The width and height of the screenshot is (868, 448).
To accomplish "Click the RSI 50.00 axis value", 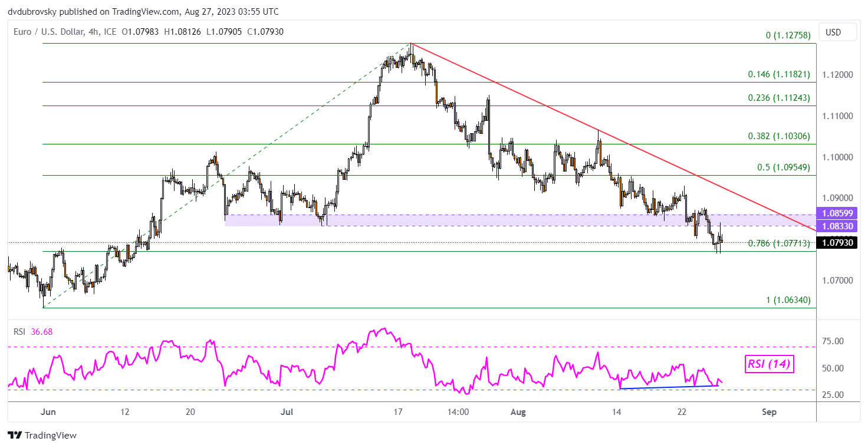I will pos(834,368).
